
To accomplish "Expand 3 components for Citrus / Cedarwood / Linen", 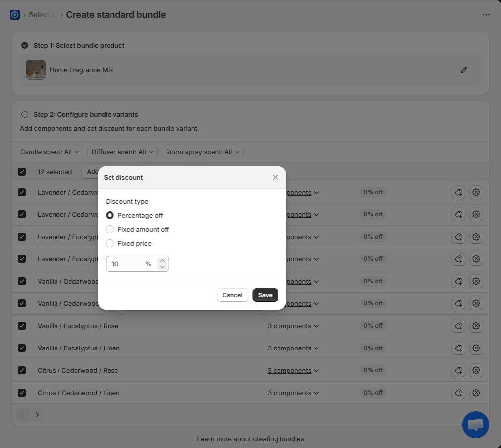I will pyautogui.click(x=293, y=393).
